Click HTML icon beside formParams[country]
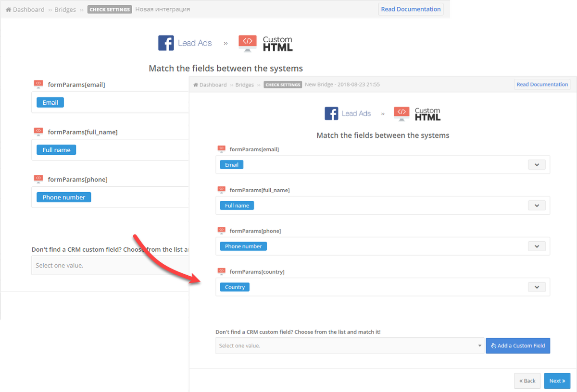The width and height of the screenshot is (577, 392). click(221, 272)
